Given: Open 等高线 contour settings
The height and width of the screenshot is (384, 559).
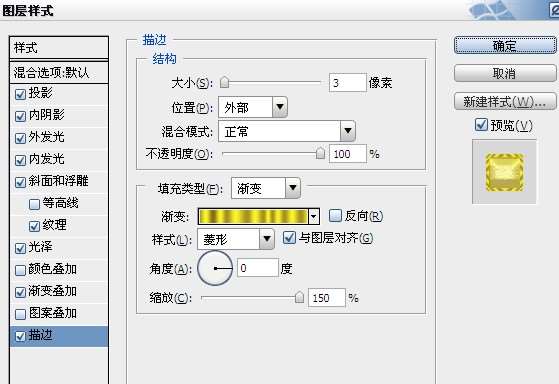Looking at the screenshot, I should (61, 203).
